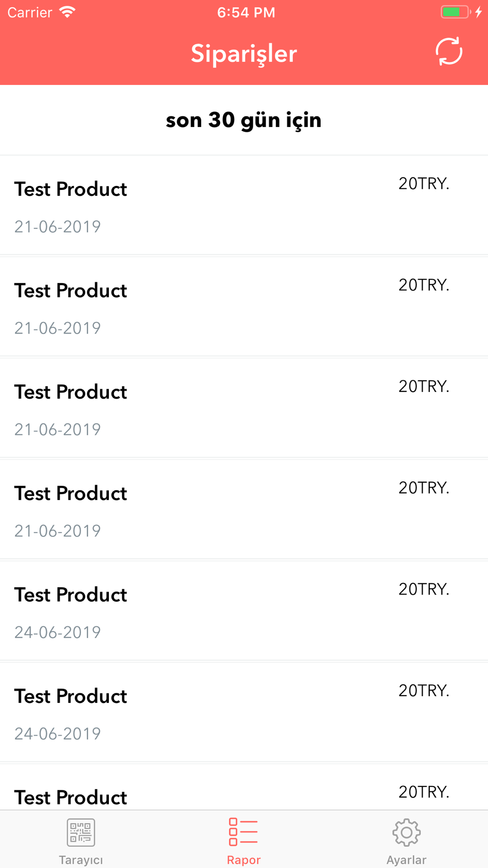Tap the Rapor tab label
Screen dimensions: 488x868
coord(244,860)
